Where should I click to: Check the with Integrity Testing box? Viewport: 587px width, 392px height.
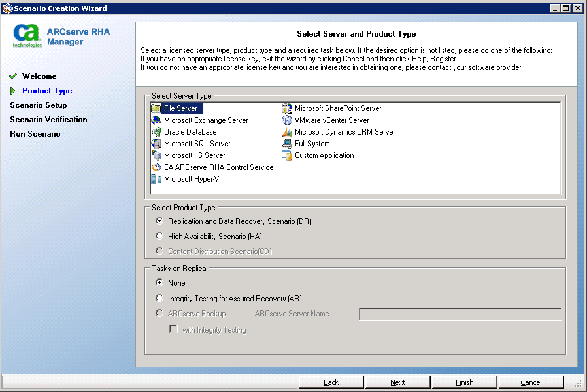point(173,329)
